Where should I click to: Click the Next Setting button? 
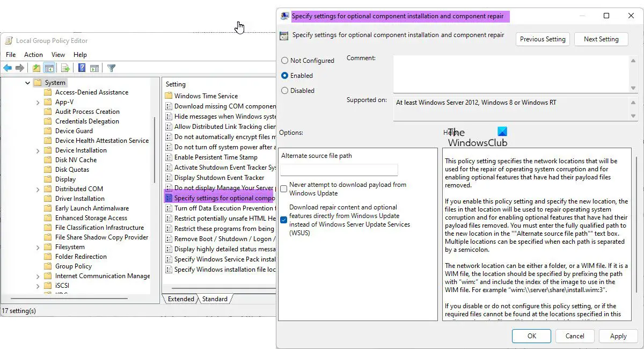(601, 39)
